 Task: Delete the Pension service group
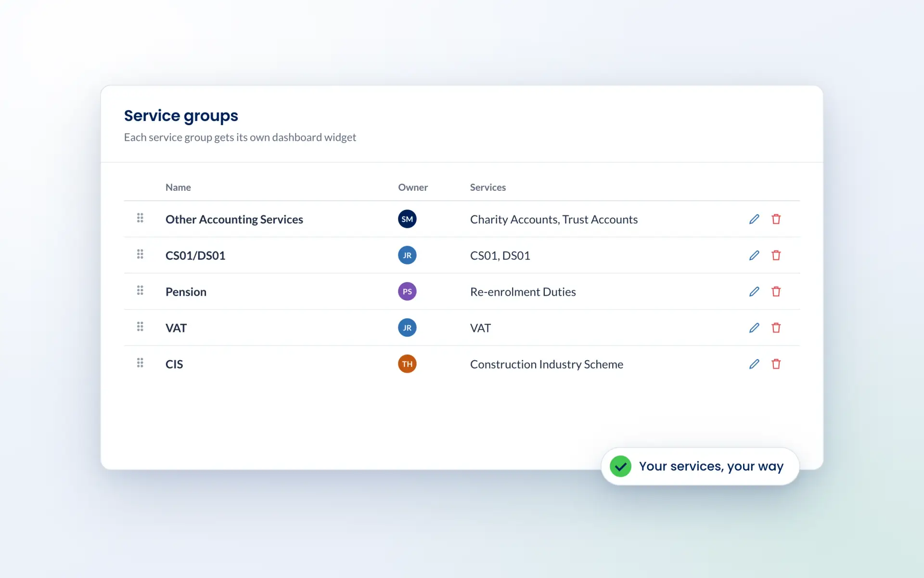click(x=776, y=291)
